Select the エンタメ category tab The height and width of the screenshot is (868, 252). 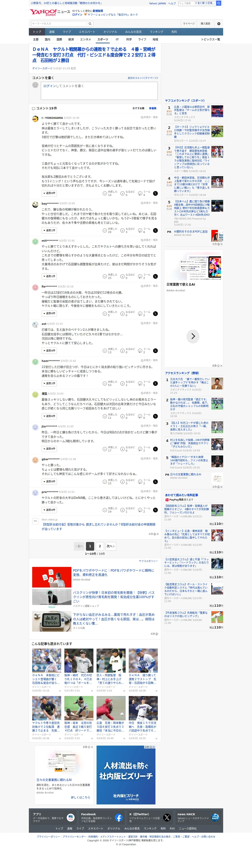coord(85,39)
